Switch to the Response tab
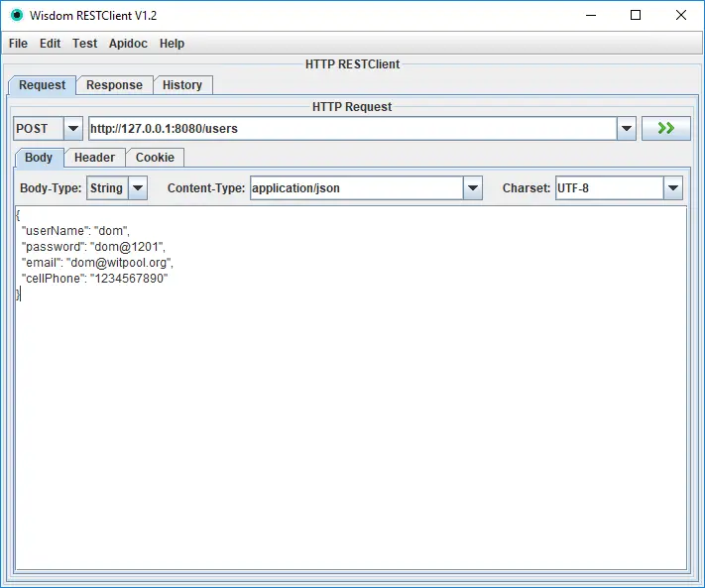Viewport: 705px width, 588px height. coord(114,85)
